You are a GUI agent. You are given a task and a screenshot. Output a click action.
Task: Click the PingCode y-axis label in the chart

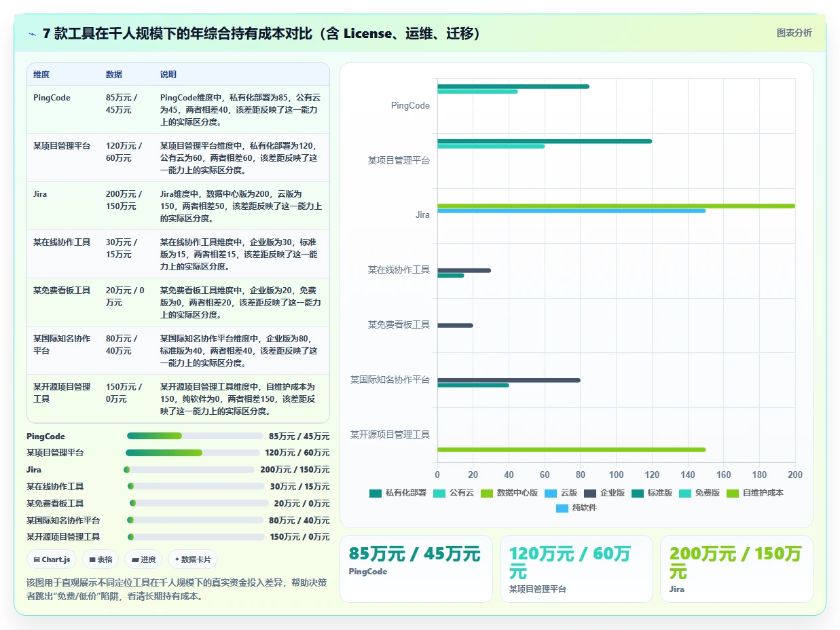[410, 106]
